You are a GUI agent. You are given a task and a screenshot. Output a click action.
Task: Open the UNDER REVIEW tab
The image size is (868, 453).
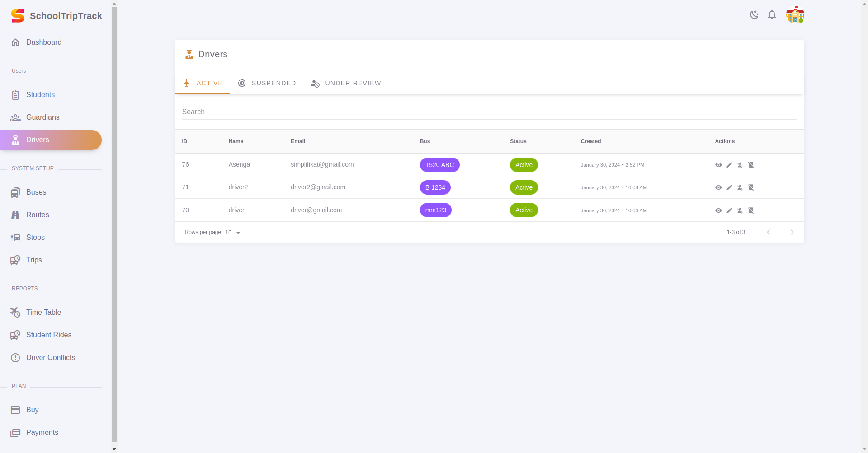pyautogui.click(x=346, y=83)
